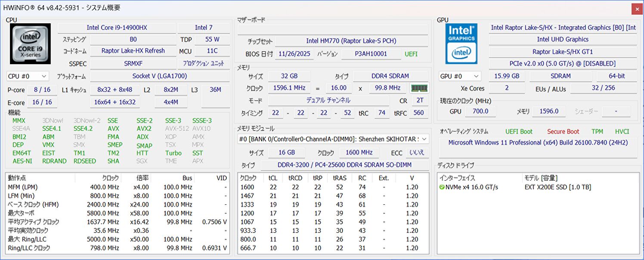Select the EXT X200E SSD drive entry
Image resolution: width=644 pixels, height=260 pixels.
coord(557,187)
